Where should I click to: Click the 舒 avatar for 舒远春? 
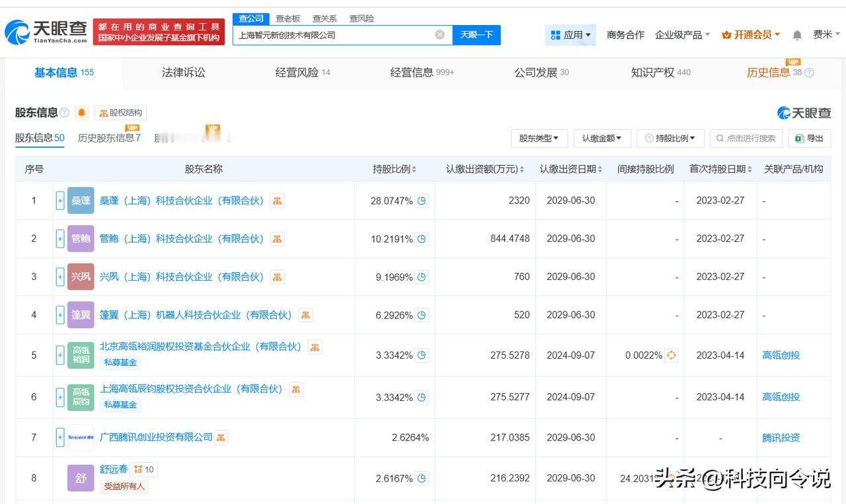point(81,478)
